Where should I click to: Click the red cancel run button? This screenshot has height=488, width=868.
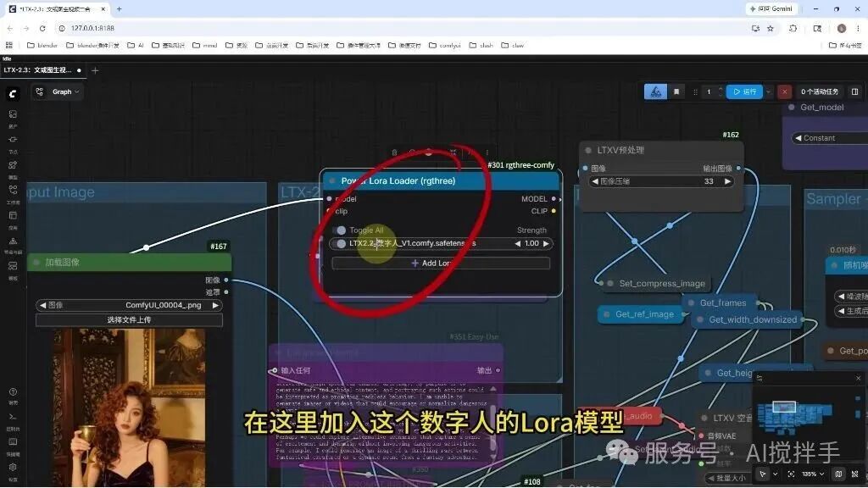coord(784,91)
